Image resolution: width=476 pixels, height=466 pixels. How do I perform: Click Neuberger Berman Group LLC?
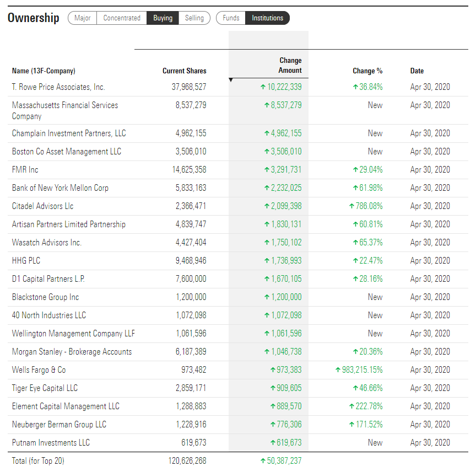coord(59,425)
